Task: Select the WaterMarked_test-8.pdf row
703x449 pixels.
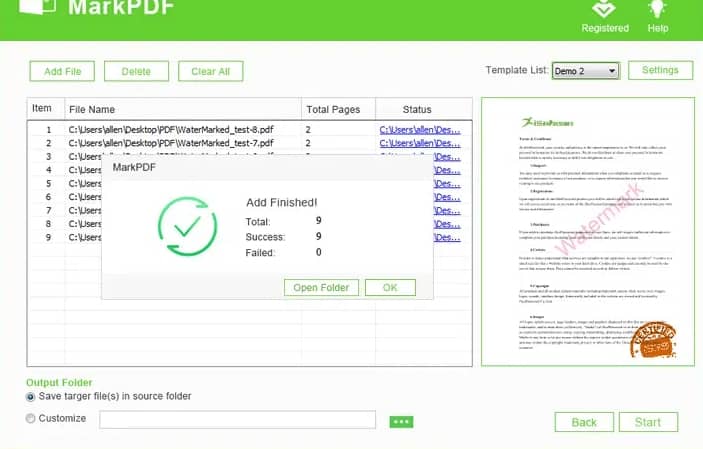Action: click(249, 130)
